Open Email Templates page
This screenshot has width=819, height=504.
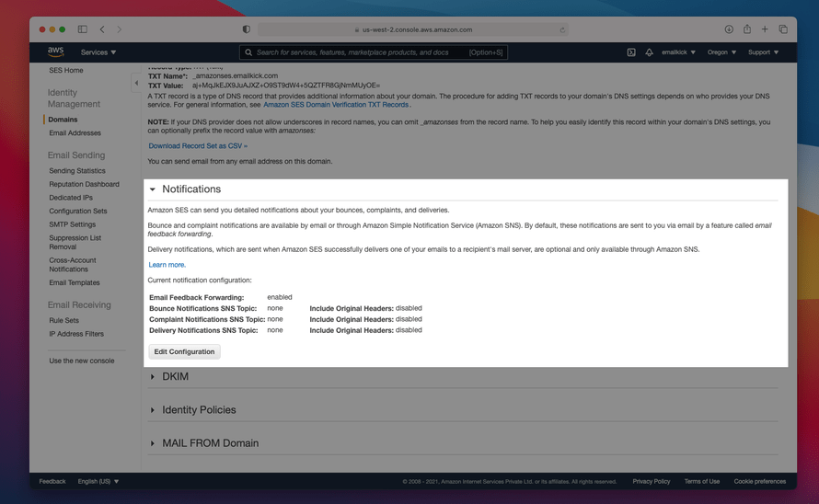coord(75,282)
